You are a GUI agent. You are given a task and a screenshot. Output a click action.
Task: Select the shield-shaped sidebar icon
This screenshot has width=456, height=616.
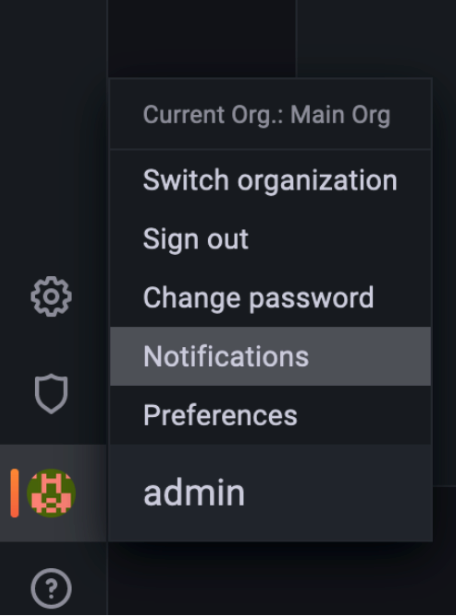tap(51, 394)
